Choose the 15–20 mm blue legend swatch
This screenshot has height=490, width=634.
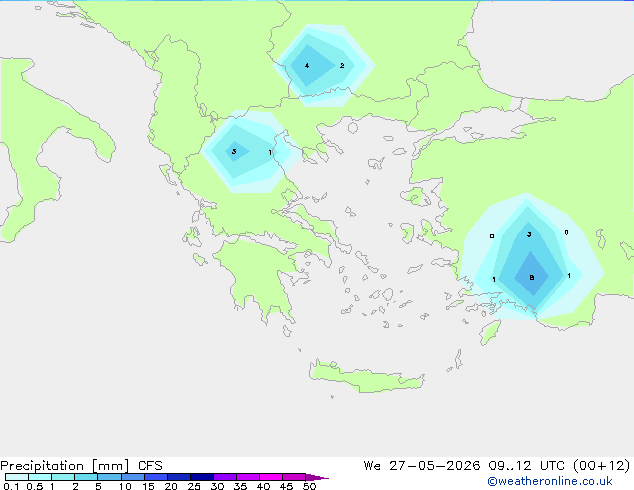[155, 477]
